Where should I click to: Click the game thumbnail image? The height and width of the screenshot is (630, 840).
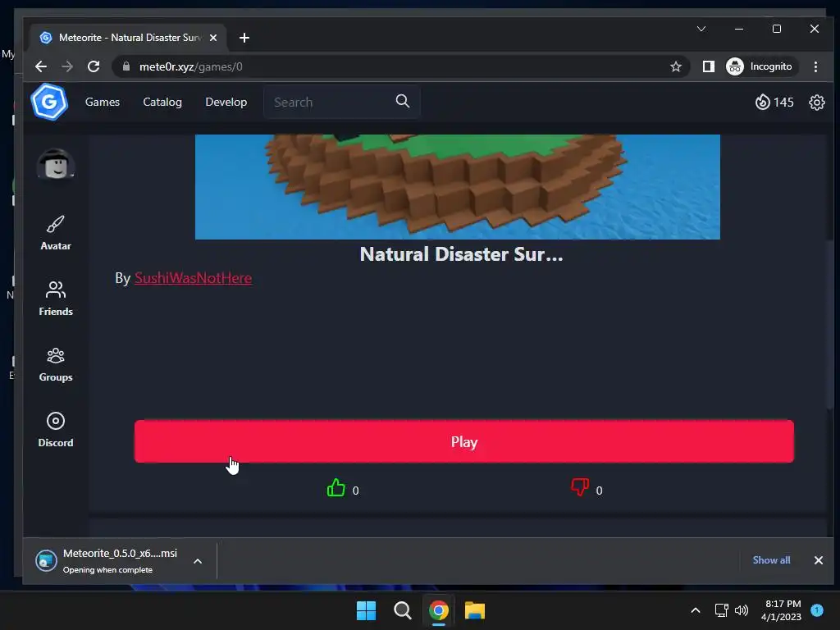coord(458,186)
